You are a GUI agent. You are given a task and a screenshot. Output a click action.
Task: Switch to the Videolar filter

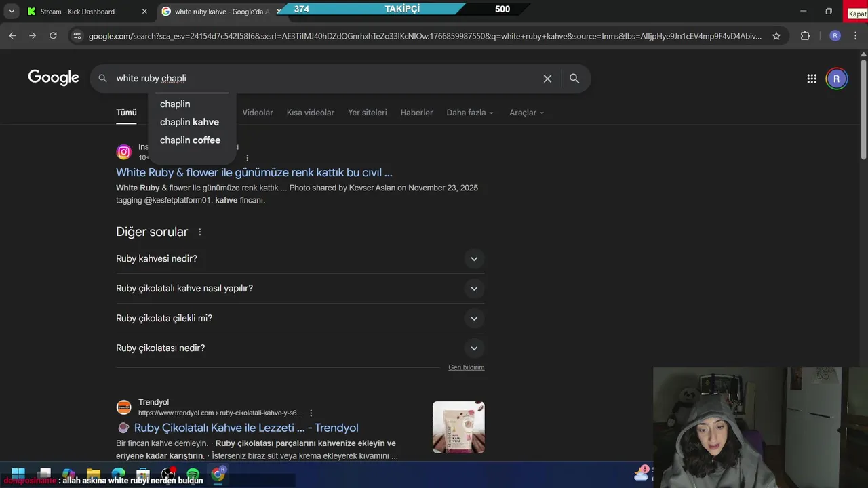click(x=258, y=113)
